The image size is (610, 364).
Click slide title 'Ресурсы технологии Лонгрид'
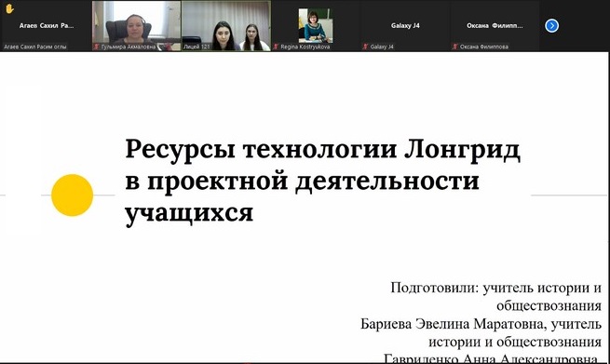point(322,150)
